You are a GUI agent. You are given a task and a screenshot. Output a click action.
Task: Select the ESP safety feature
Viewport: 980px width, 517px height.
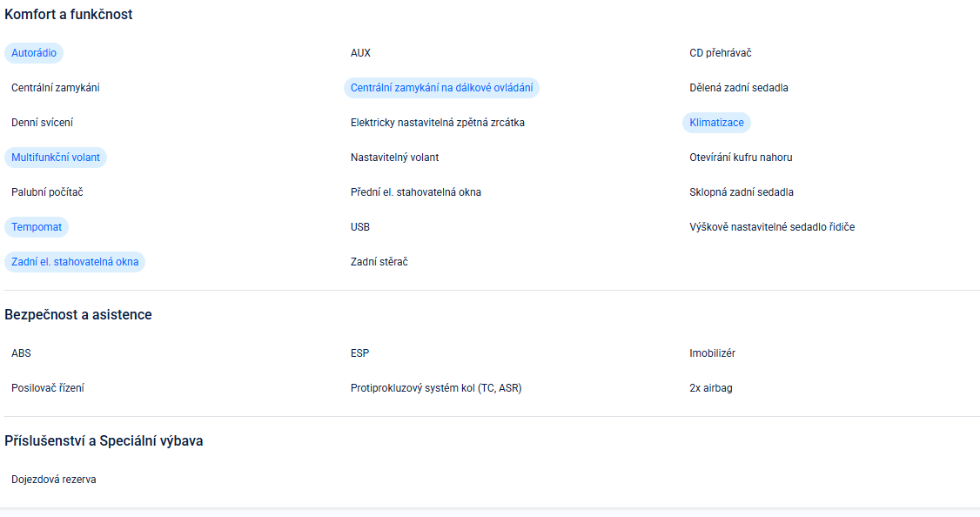point(360,353)
